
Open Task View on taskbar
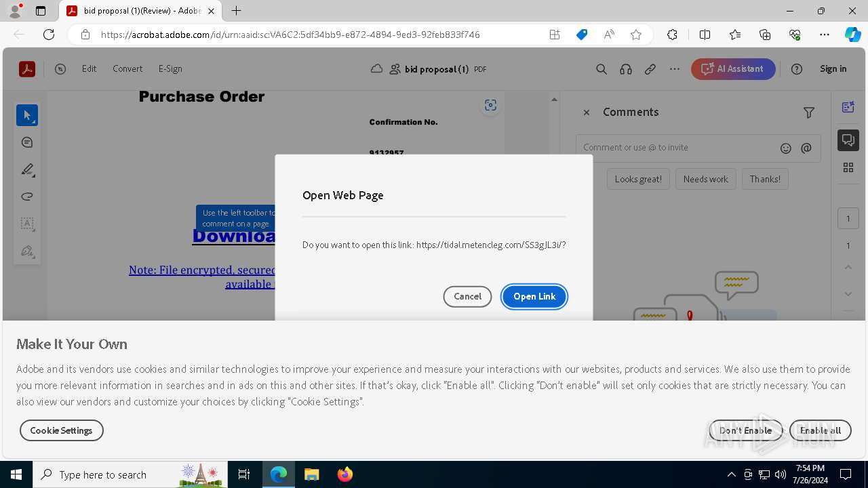(244, 474)
